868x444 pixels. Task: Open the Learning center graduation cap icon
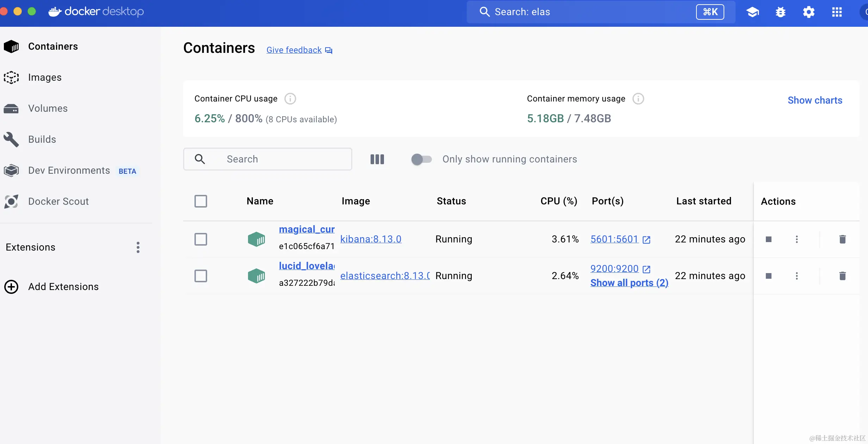click(x=752, y=12)
